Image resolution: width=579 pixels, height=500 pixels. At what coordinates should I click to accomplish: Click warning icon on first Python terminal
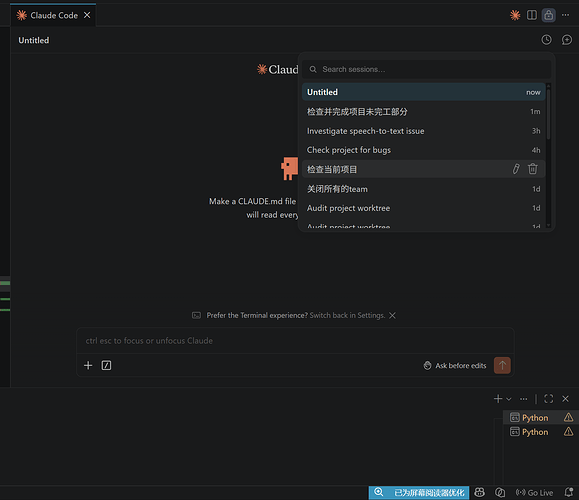pos(568,417)
